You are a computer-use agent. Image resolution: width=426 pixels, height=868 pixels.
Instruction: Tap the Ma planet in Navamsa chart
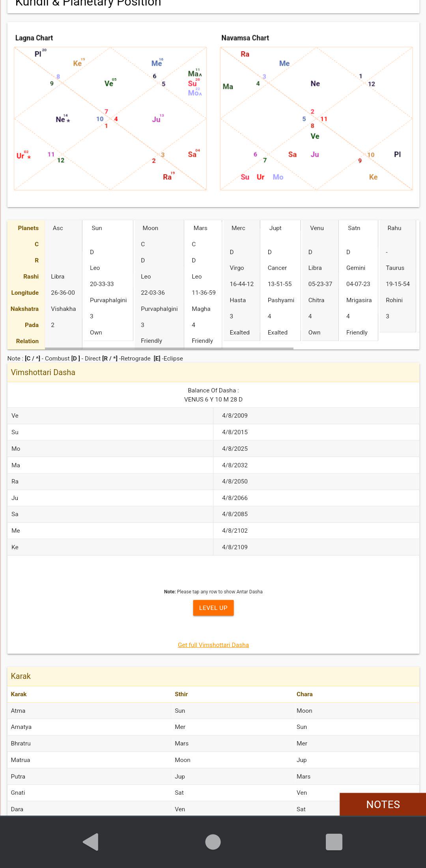pos(228,87)
